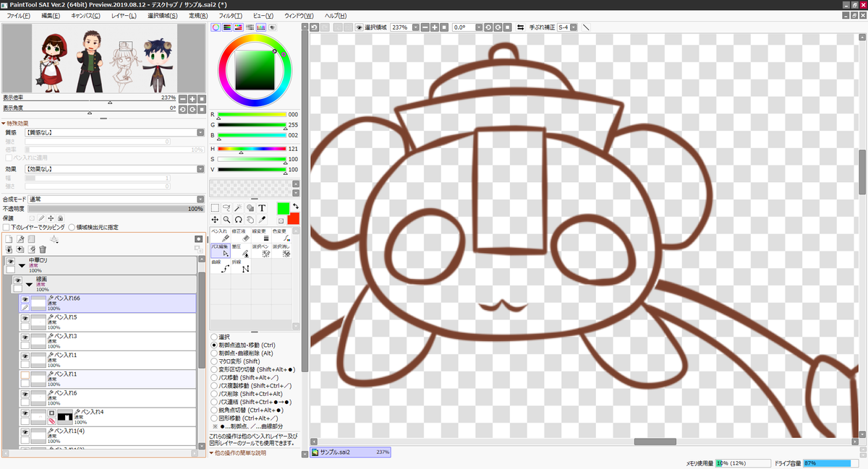
Task: Choose the 修正液 eraser tool
Action: coord(240,234)
